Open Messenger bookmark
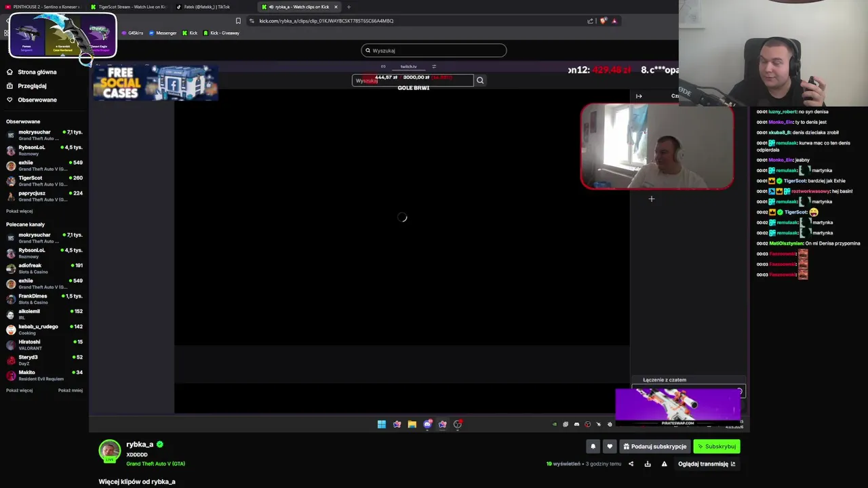Screen dimensions: 868x488 point(163,33)
